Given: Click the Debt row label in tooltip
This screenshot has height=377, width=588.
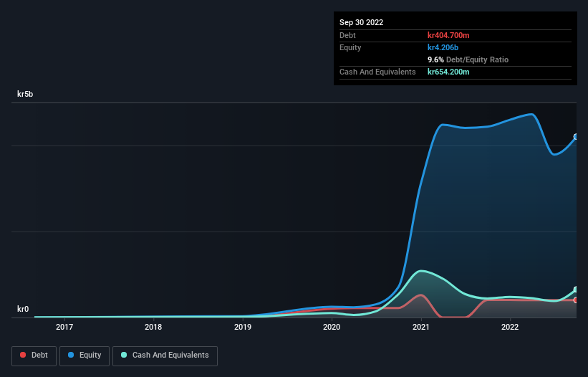Looking at the screenshot, I should (x=347, y=35).
